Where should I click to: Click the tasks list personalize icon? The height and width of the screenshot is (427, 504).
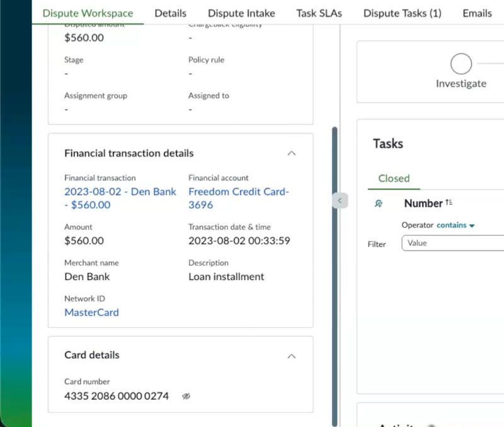[x=379, y=203]
